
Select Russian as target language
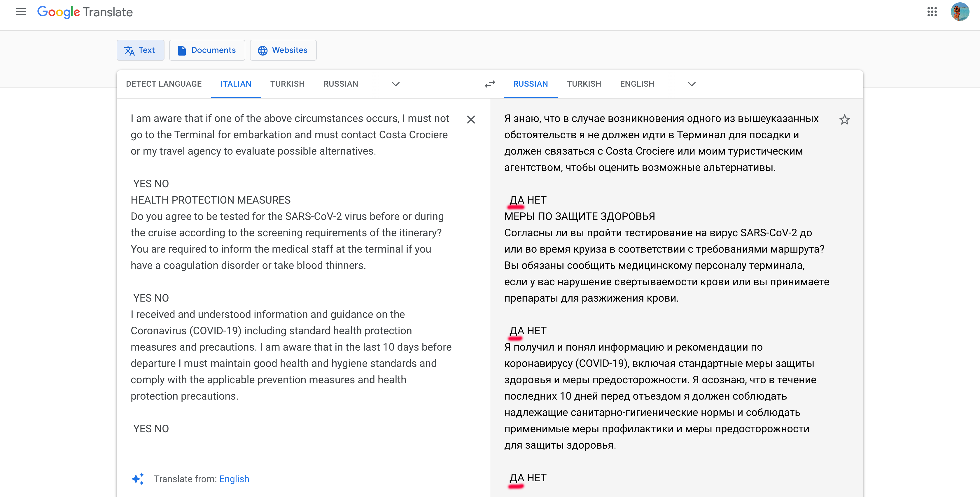point(531,84)
